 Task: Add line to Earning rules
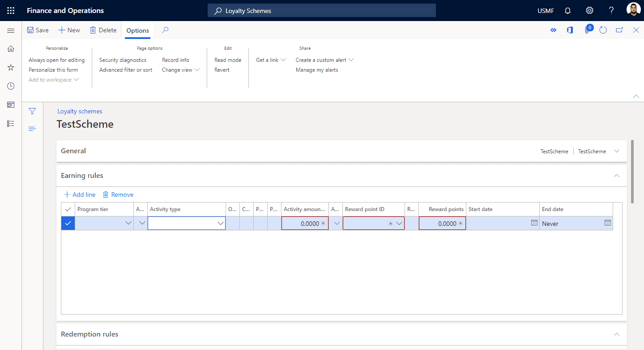pyautogui.click(x=80, y=194)
